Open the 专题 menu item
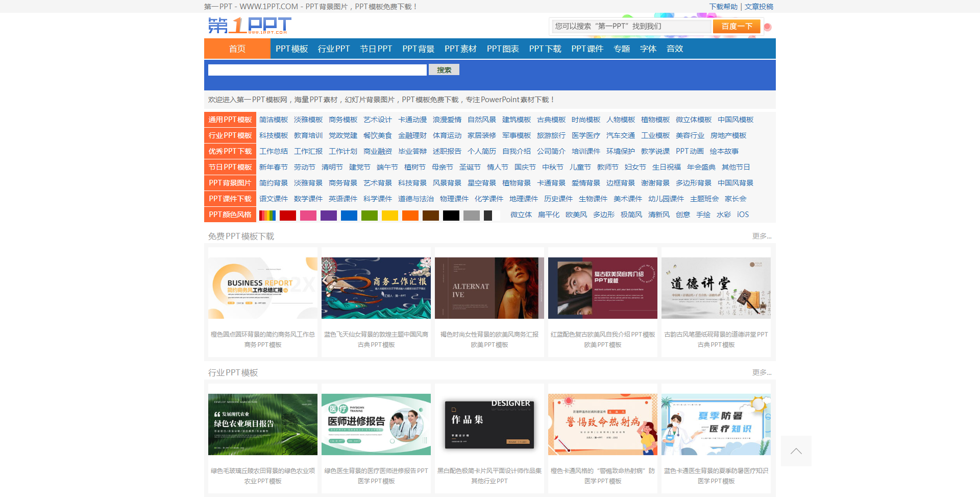 point(621,49)
